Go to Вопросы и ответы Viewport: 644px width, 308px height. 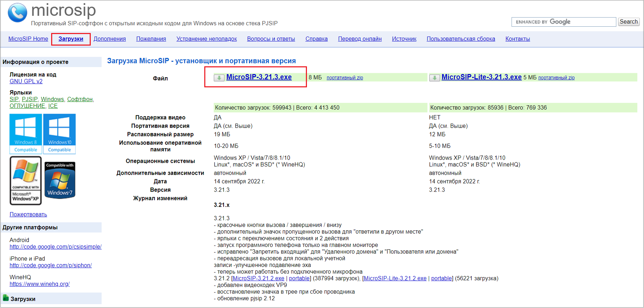click(x=271, y=39)
